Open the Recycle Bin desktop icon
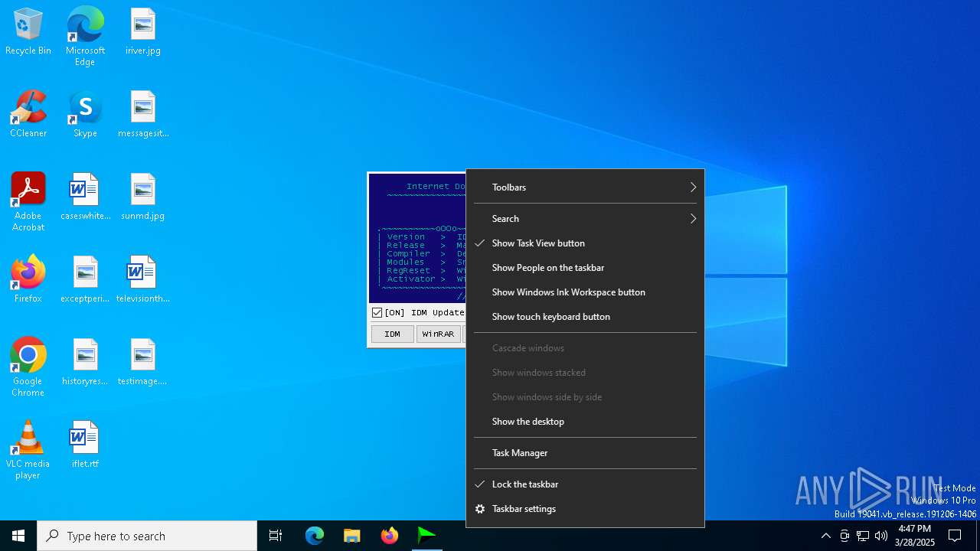This screenshot has width=980, height=551. click(x=28, y=32)
